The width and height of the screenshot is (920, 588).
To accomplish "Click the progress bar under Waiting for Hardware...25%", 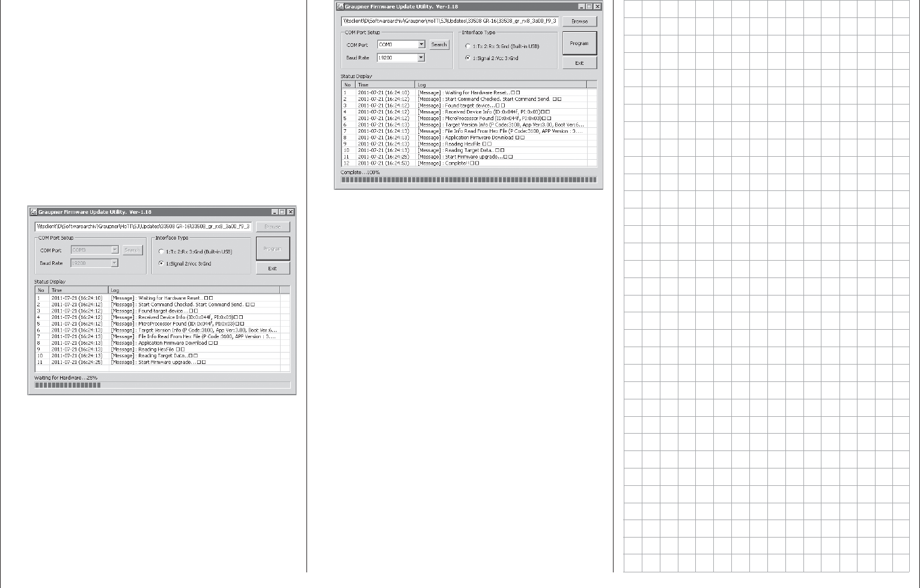I will click(x=162, y=385).
